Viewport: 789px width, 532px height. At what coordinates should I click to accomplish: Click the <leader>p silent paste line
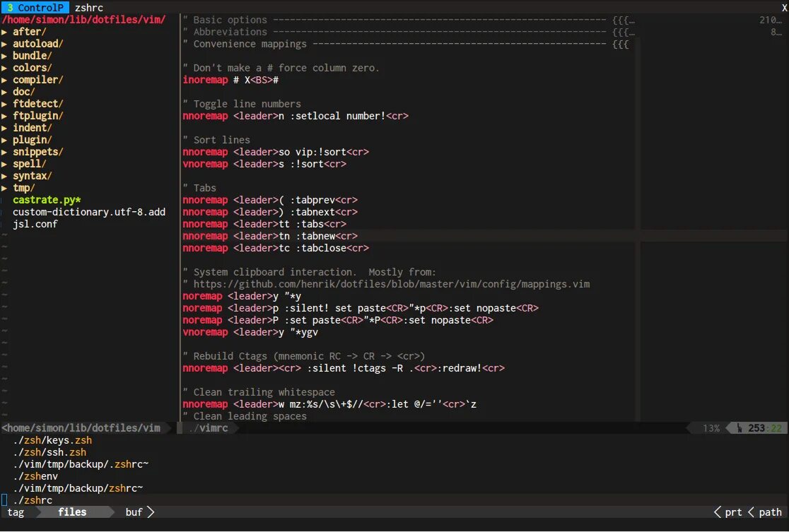pos(361,308)
